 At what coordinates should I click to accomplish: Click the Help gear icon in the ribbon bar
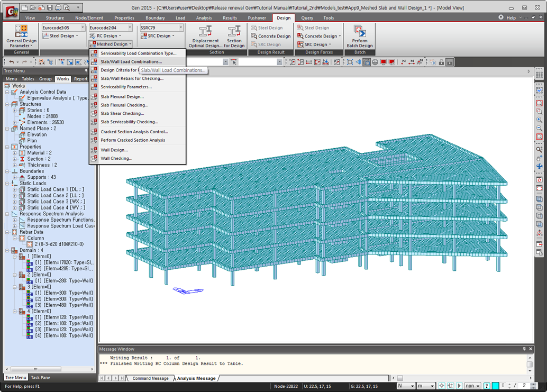(501, 17)
